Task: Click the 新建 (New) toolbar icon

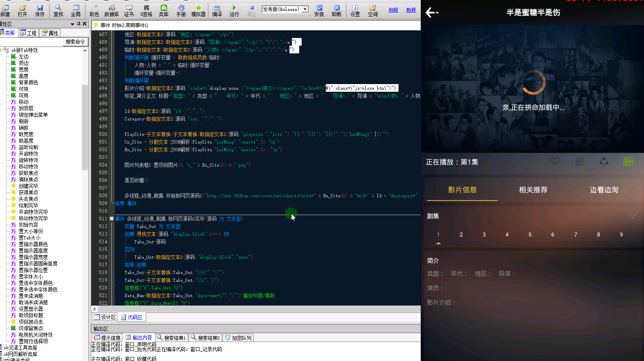Action: (5, 11)
